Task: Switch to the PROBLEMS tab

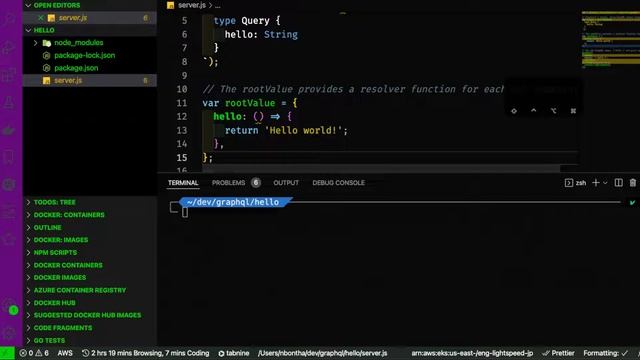Action: pyautogui.click(x=228, y=183)
